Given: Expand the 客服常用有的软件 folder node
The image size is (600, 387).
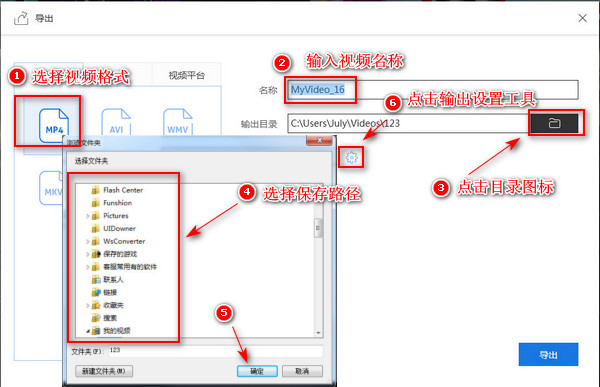Looking at the screenshot, I should coord(87,267).
